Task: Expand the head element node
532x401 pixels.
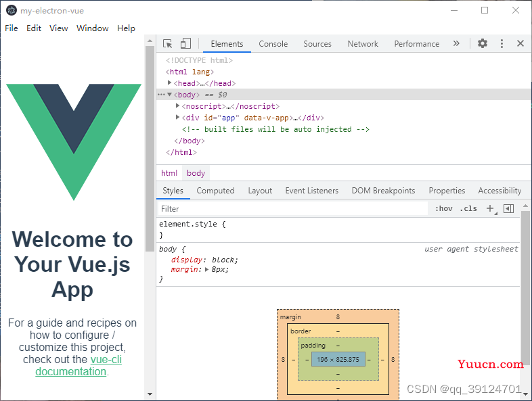Action: [169, 82]
